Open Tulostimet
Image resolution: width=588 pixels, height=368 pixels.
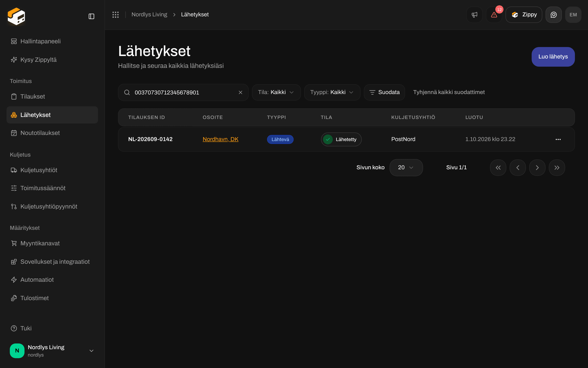click(x=52, y=298)
